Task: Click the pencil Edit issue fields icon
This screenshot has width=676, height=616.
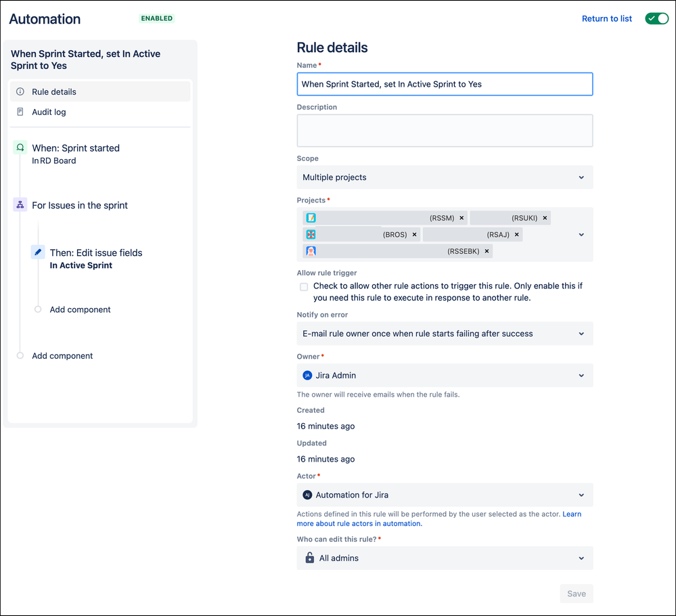Action: click(38, 252)
